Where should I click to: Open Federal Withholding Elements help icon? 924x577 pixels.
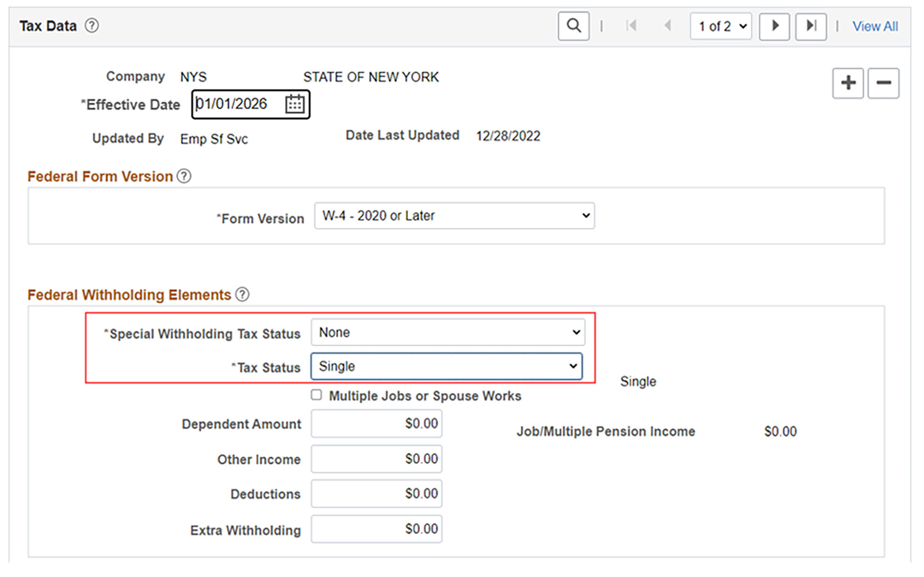[x=242, y=294]
